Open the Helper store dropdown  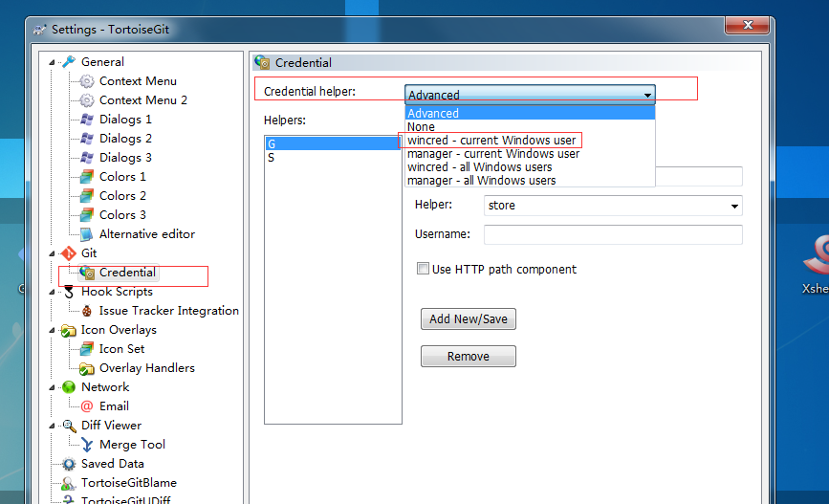734,206
